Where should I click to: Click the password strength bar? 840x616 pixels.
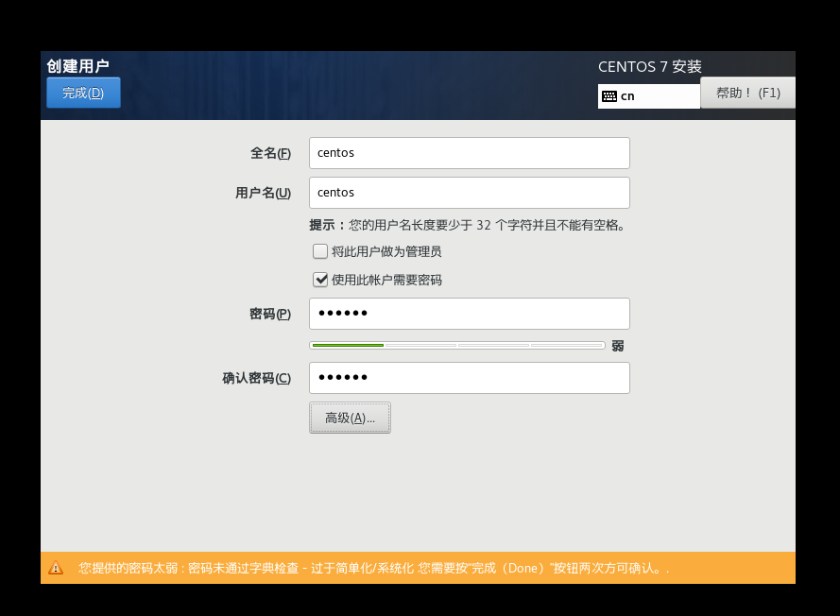click(x=457, y=346)
